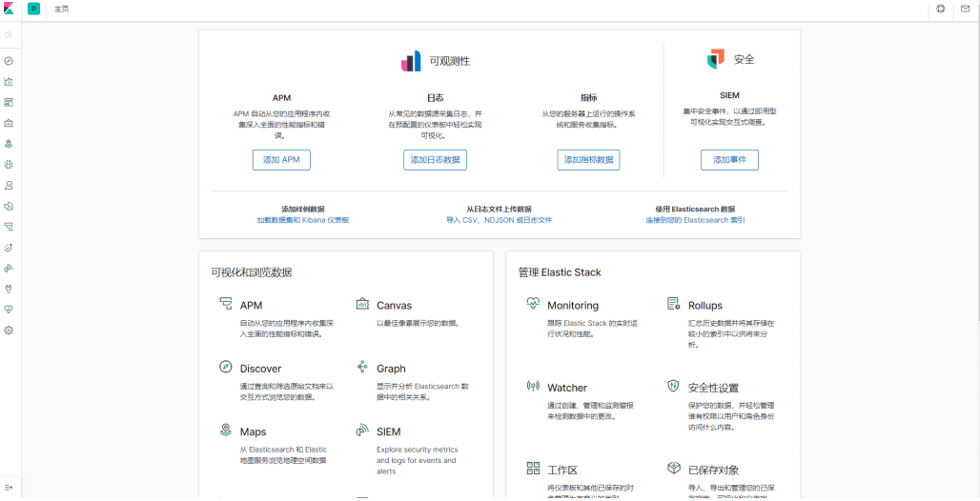Viewport: 980px width, 501px height.
Task: Open Canvas from the sidebar
Action: [9, 123]
